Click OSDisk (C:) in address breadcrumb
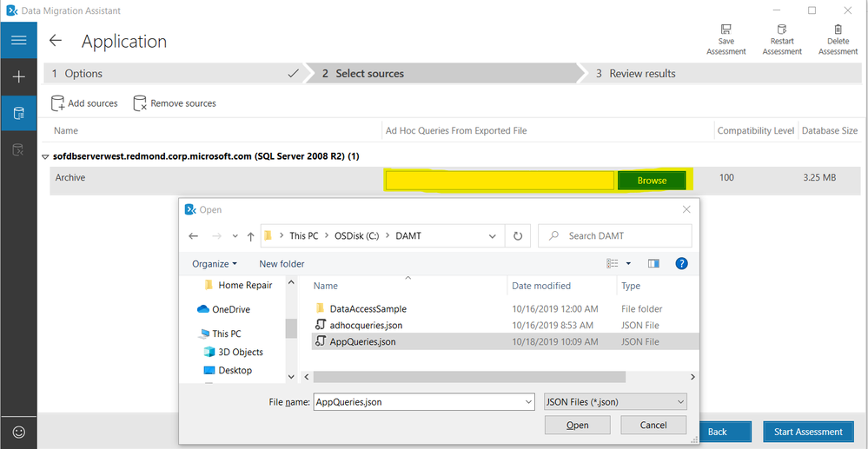 click(356, 236)
